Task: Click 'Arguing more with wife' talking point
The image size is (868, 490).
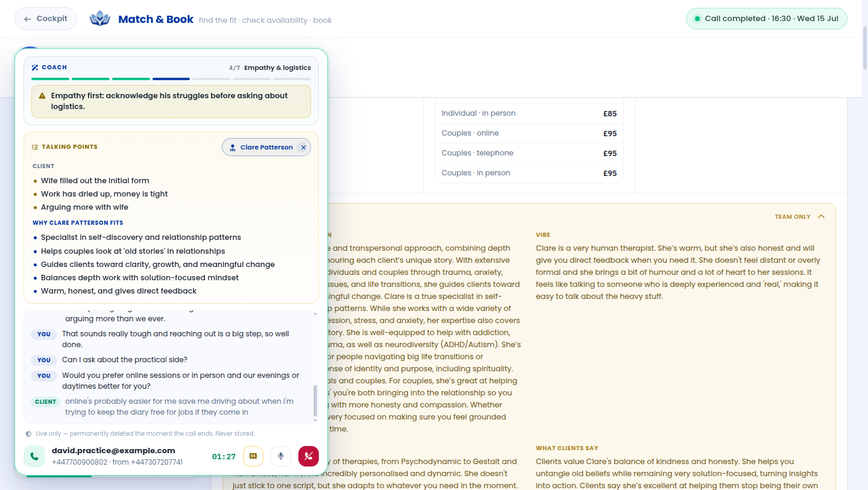Action: [84, 207]
